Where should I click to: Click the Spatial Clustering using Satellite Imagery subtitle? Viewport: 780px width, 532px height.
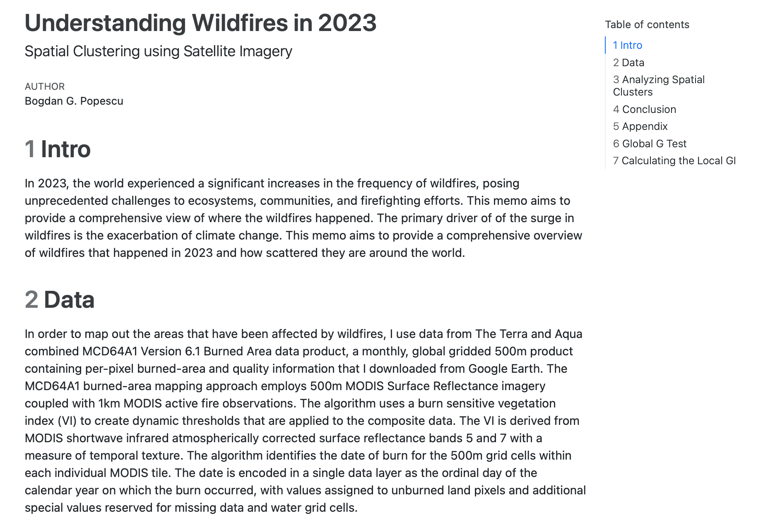coord(158,51)
